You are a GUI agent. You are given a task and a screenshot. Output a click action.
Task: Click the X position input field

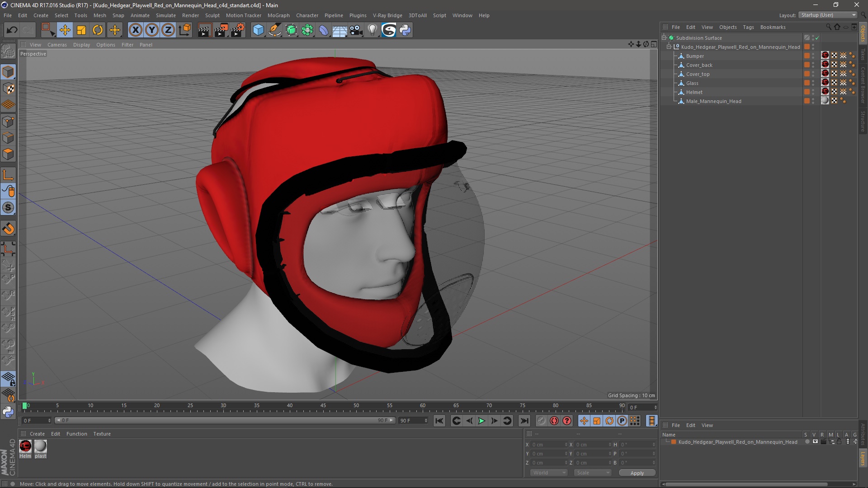point(549,445)
